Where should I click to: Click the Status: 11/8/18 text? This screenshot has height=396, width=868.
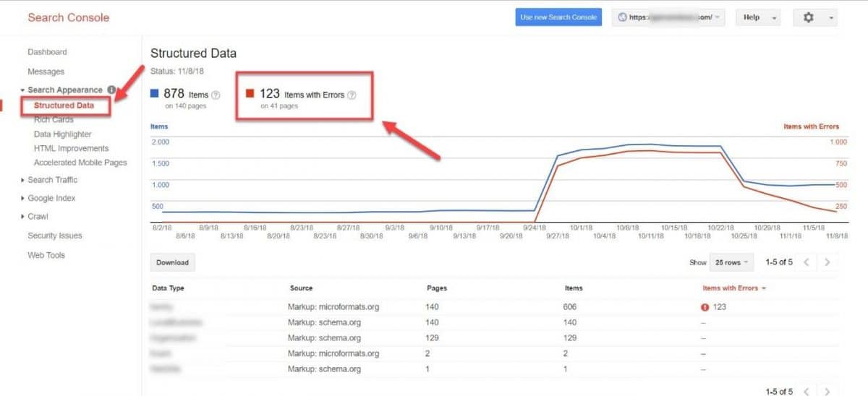(x=179, y=71)
